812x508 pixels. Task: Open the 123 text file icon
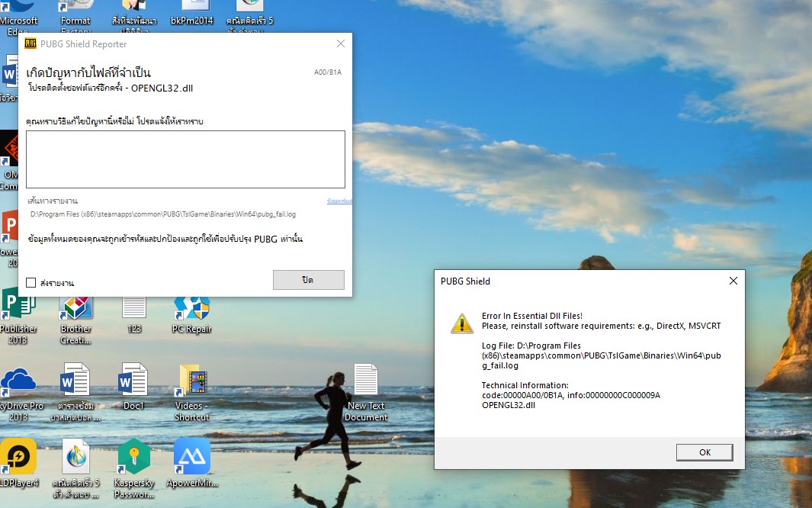[134, 315]
